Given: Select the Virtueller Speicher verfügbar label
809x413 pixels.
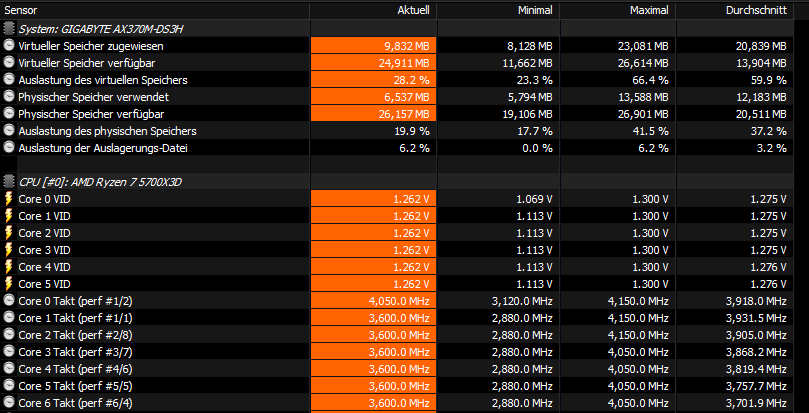Looking at the screenshot, I should (x=87, y=63).
